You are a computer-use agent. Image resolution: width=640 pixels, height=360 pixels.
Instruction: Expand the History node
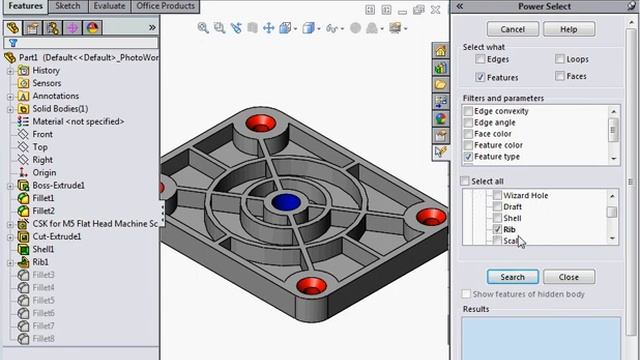pyautogui.click(x=10, y=71)
